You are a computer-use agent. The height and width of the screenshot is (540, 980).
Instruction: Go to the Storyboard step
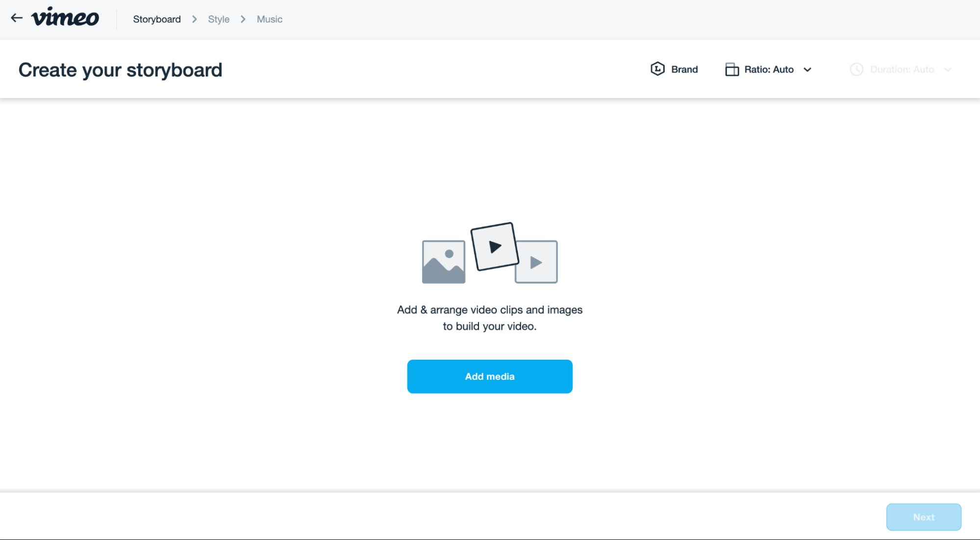coord(156,19)
